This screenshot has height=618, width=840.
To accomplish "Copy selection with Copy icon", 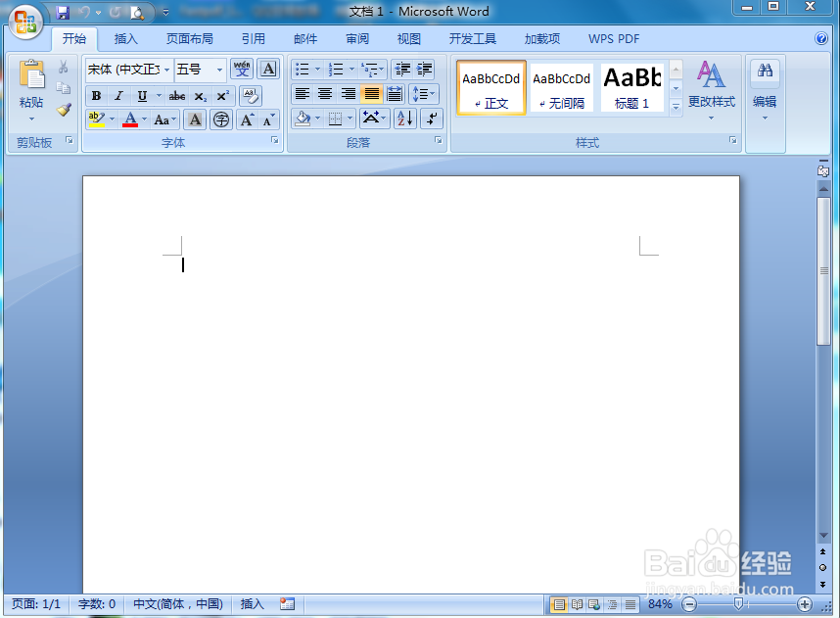I will tap(64, 88).
